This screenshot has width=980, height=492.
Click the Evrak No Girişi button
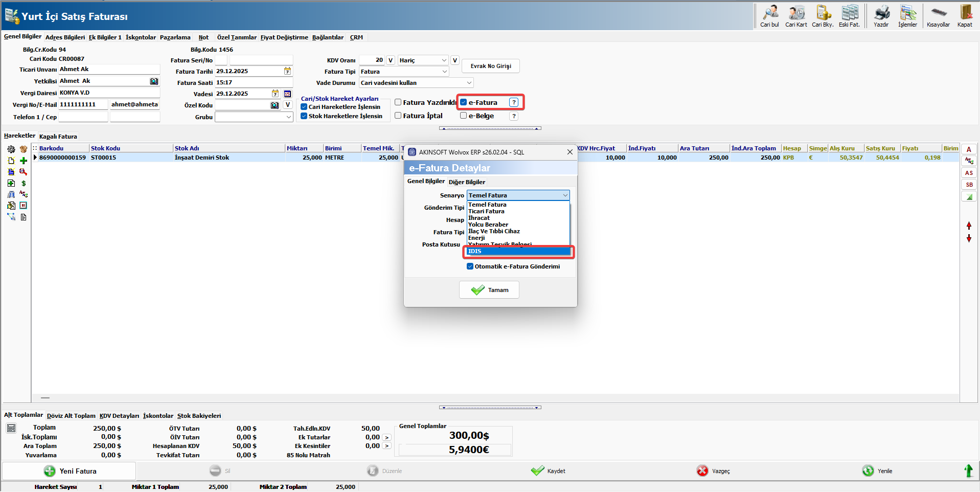490,66
